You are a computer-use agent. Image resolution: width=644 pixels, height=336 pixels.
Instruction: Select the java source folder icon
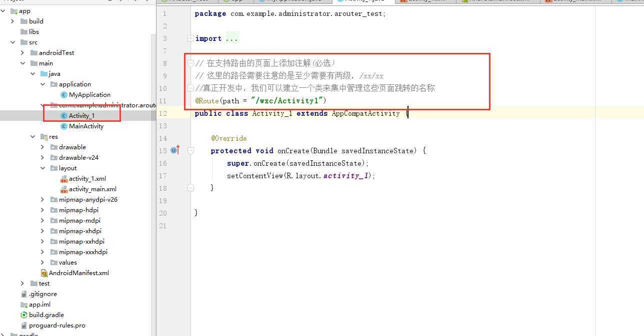coord(44,74)
